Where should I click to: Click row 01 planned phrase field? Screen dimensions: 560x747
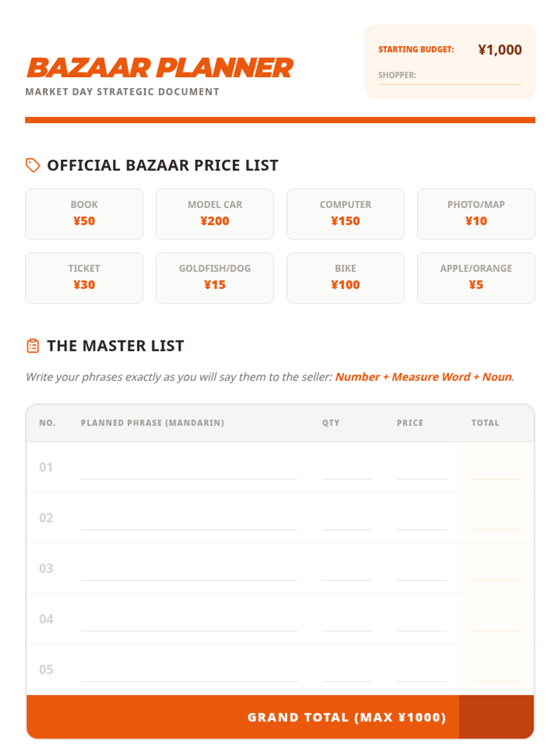[x=189, y=469]
